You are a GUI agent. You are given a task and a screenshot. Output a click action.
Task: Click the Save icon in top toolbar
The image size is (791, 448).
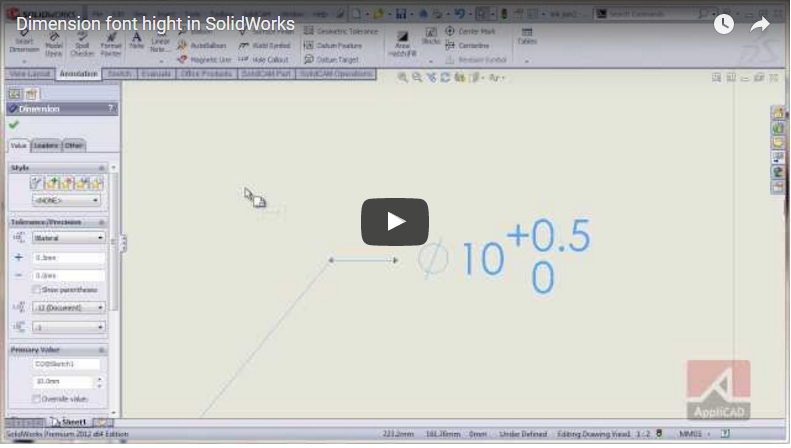[401, 14]
